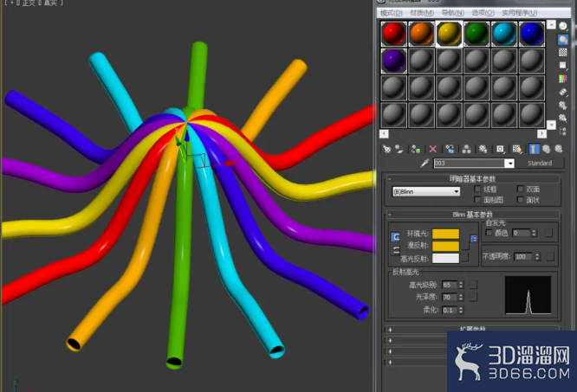The width and height of the screenshot is (577, 392).
Task: Enable the 双面 checkbox
Action: click(x=520, y=189)
